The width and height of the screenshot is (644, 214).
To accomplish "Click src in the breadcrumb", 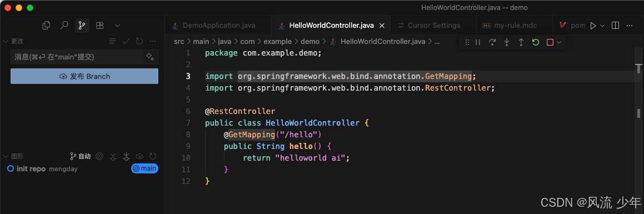I will click(x=179, y=42).
